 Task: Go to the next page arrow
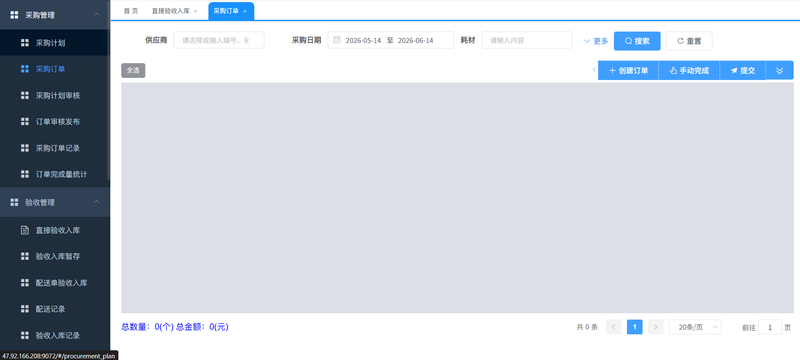[656, 327]
